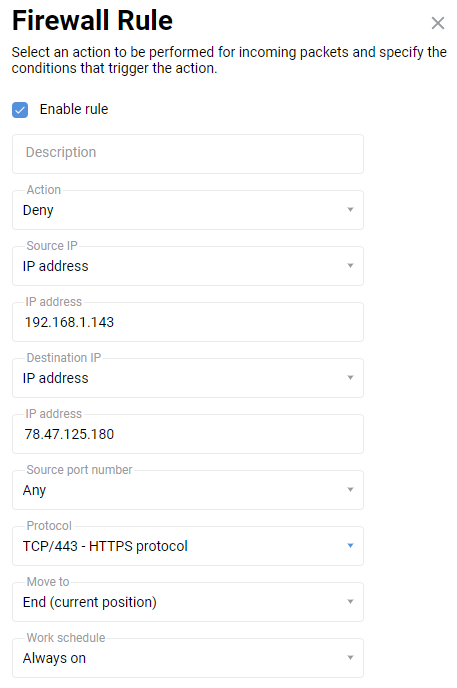Screen dimensions: 457x688
Task: Uncheck the Enable rule checkbox
Action: point(20,110)
